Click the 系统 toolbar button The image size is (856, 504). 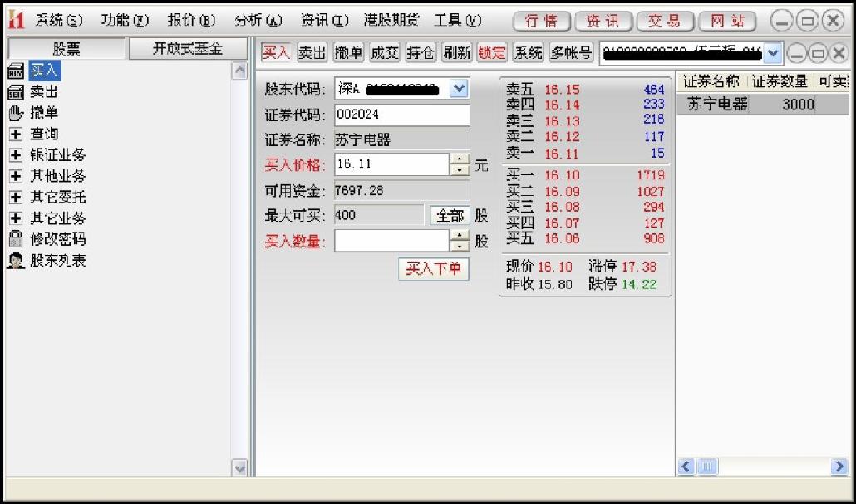pos(529,53)
